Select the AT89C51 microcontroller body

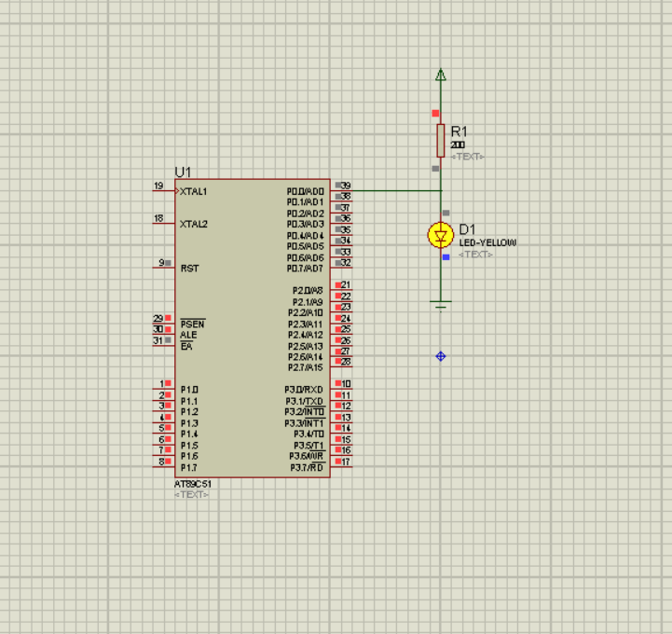click(x=253, y=328)
